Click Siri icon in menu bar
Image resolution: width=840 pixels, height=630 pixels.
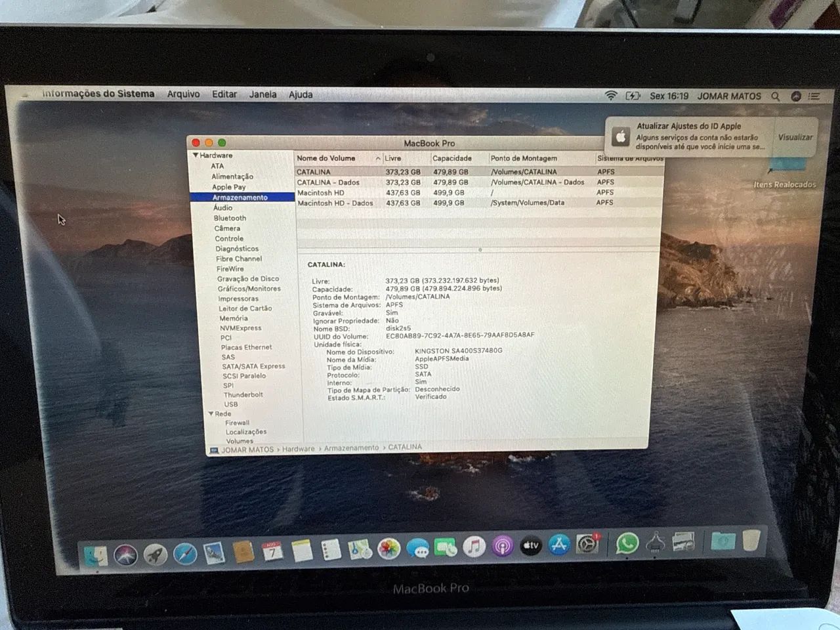click(796, 96)
